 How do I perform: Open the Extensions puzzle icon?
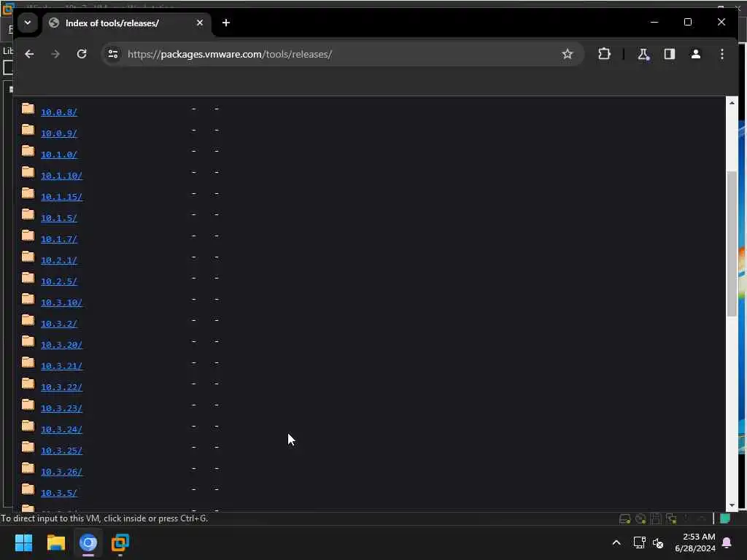point(604,54)
